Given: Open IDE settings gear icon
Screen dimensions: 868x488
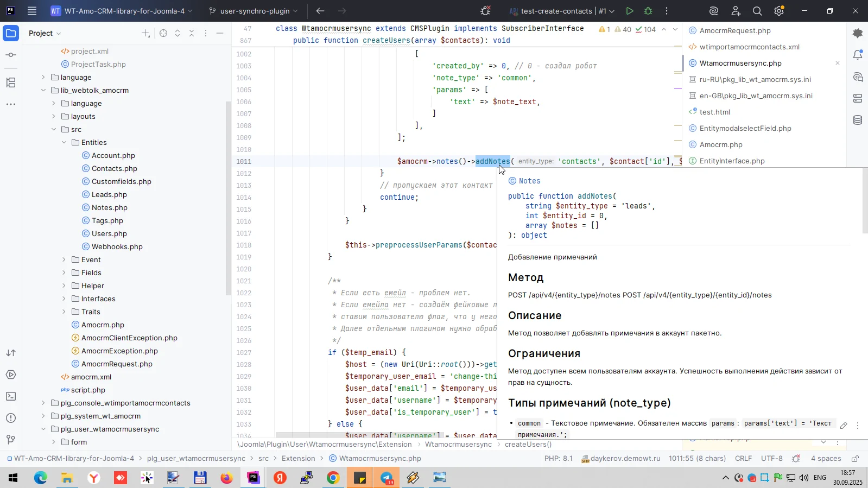Looking at the screenshot, I should (x=779, y=11).
